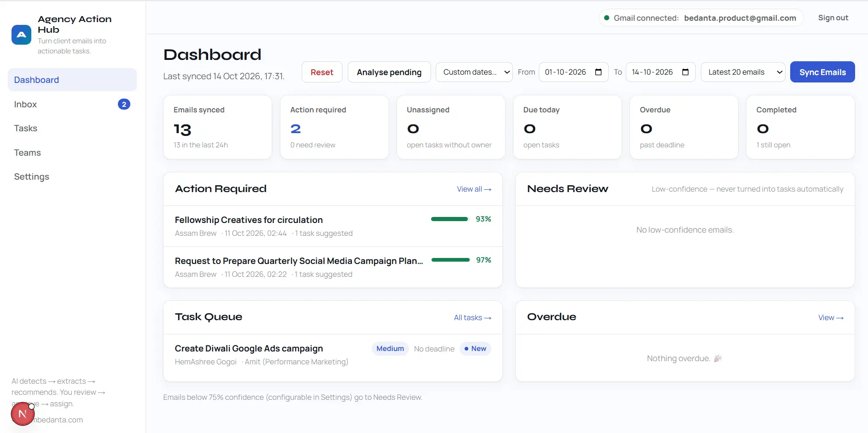Click Sign out
The image size is (868, 433).
pos(833,18)
